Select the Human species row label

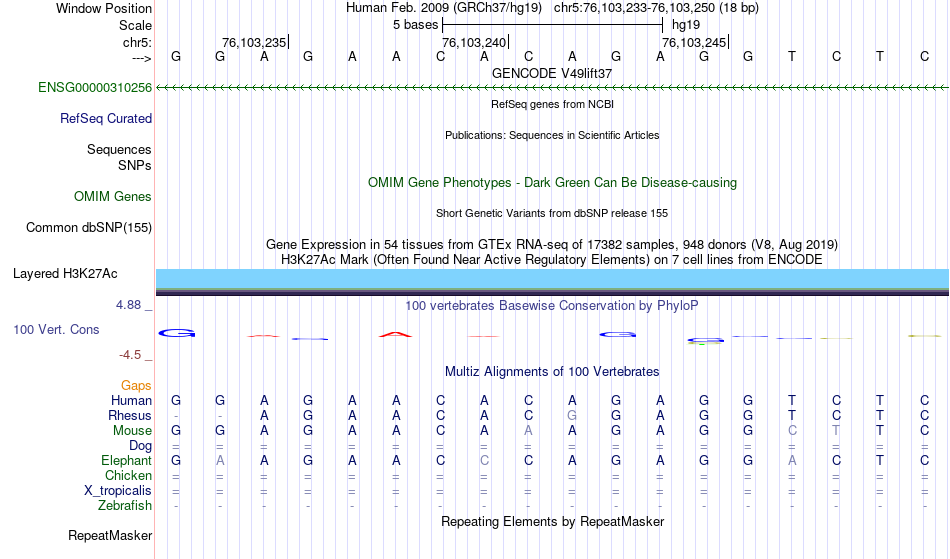pos(131,400)
